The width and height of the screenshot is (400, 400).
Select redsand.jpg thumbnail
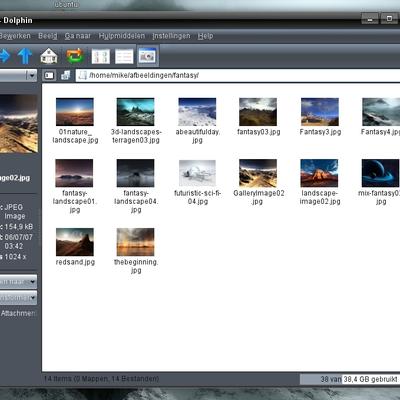coord(75,242)
